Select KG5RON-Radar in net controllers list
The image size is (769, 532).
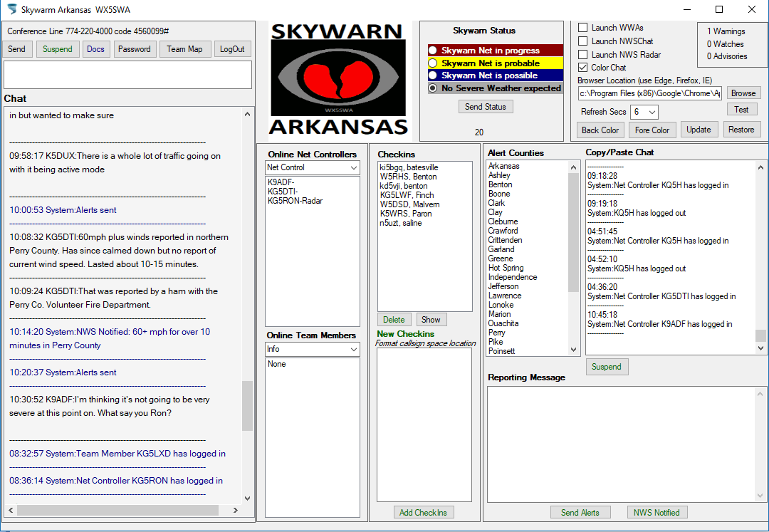pyautogui.click(x=295, y=201)
